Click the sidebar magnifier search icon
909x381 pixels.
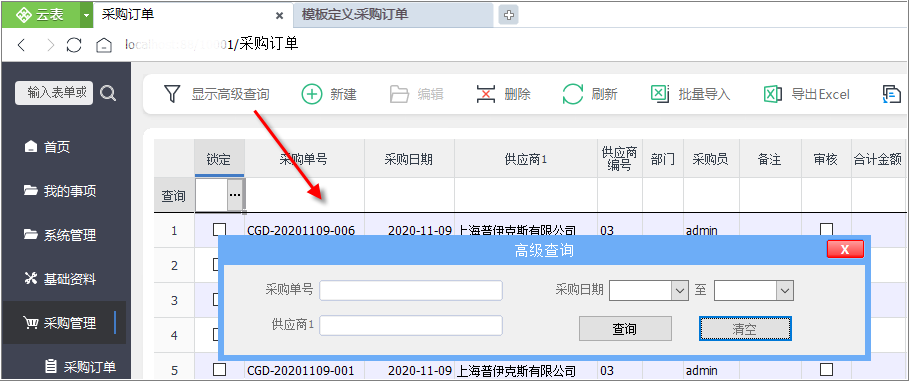pos(108,93)
